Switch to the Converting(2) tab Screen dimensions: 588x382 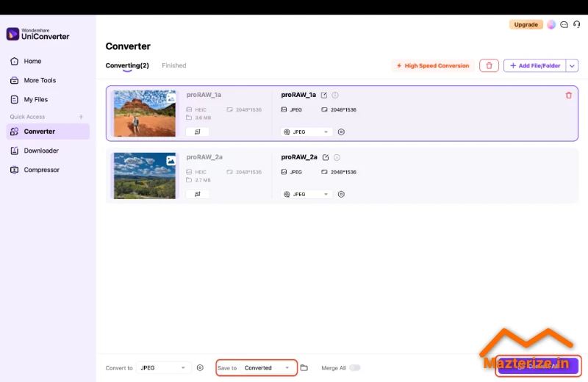(x=127, y=65)
